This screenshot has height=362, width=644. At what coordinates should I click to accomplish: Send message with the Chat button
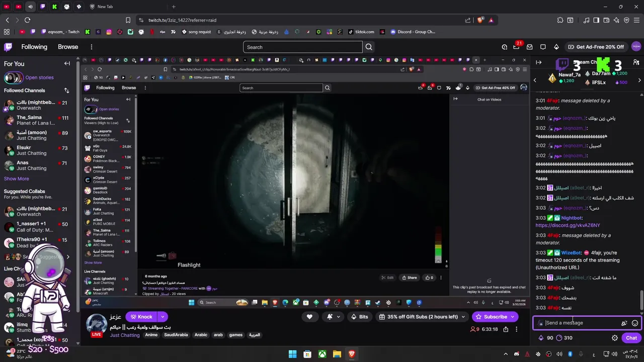point(631,338)
